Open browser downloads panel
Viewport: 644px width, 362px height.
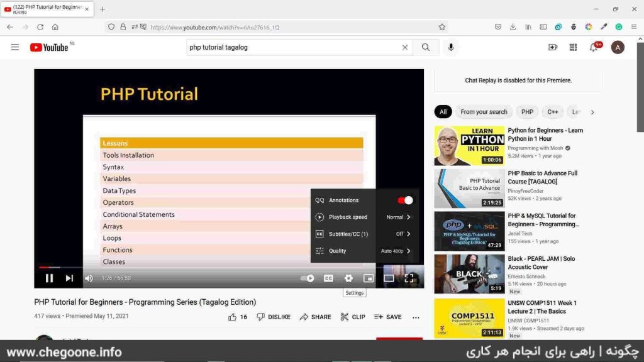tap(513, 27)
